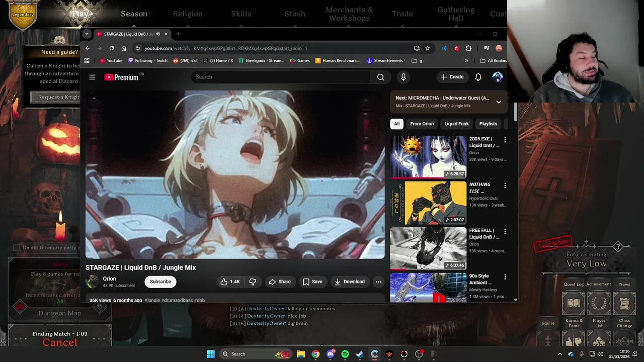644x362 pixels.
Task: Open the FREE FALL video options menu
Action: pyautogui.click(x=505, y=231)
